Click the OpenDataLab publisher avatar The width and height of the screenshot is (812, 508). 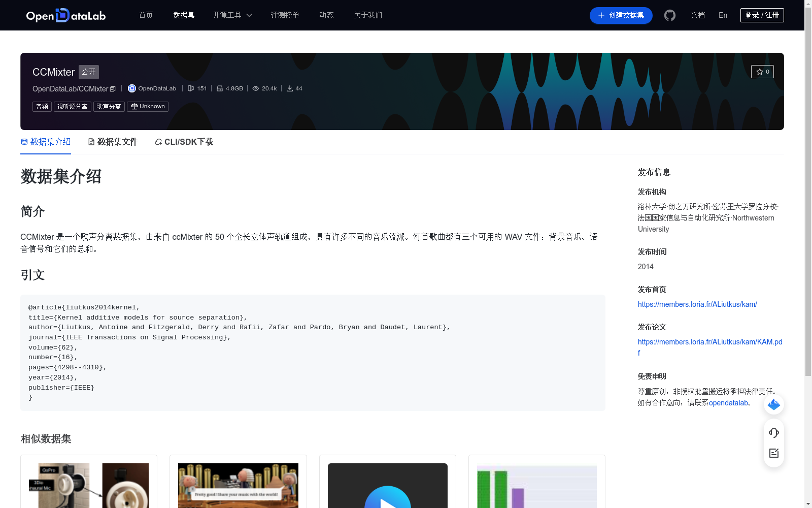132,88
